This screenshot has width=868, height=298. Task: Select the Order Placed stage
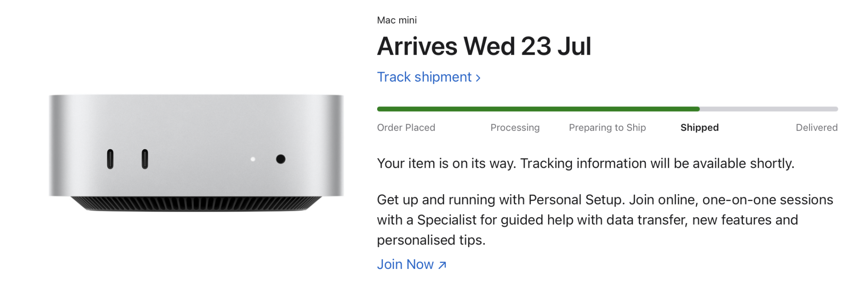[x=406, y=127]
